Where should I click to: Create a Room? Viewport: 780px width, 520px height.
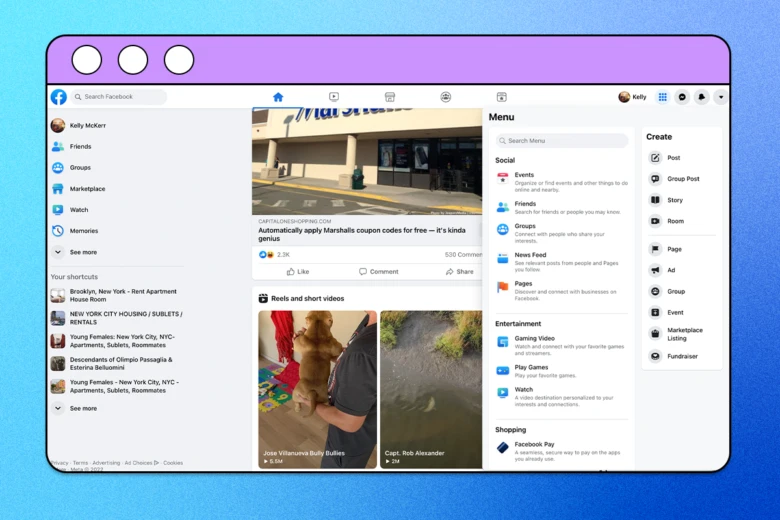coord(667,221)
